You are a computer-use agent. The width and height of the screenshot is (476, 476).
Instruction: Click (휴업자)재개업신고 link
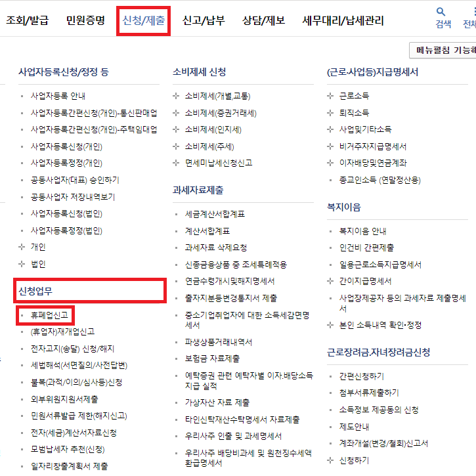tap(63, 332)
